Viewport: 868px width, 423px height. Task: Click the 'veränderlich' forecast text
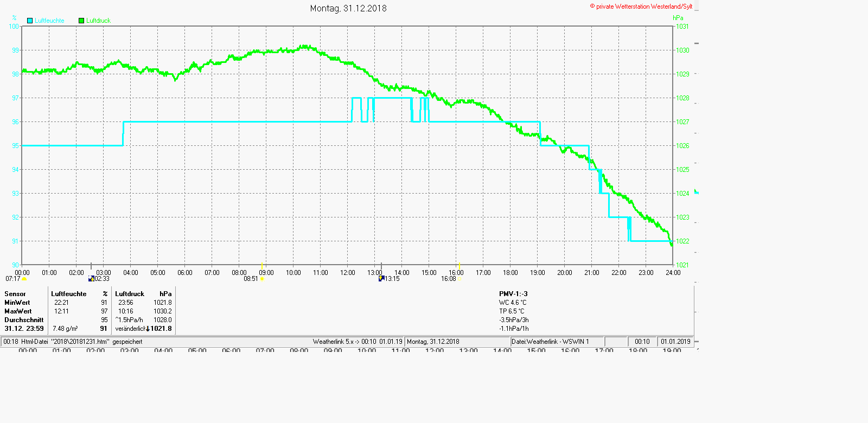(x=130, y=329)
